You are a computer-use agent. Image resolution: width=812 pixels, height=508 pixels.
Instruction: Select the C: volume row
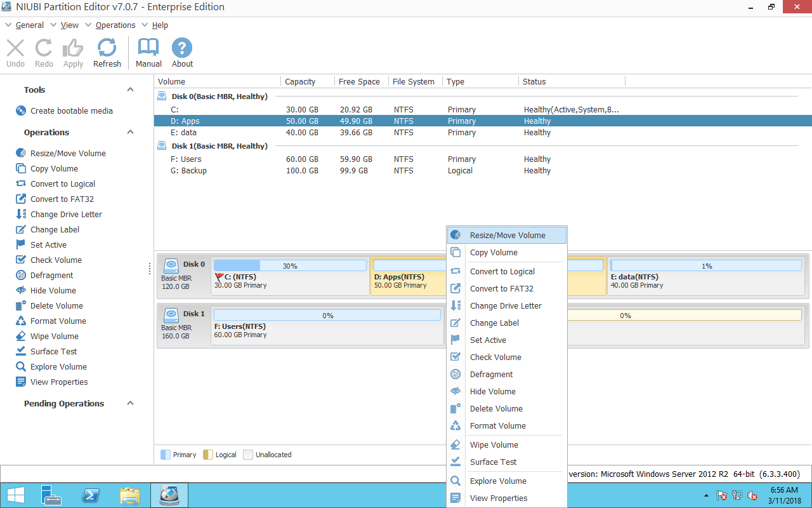coord(483,109)
